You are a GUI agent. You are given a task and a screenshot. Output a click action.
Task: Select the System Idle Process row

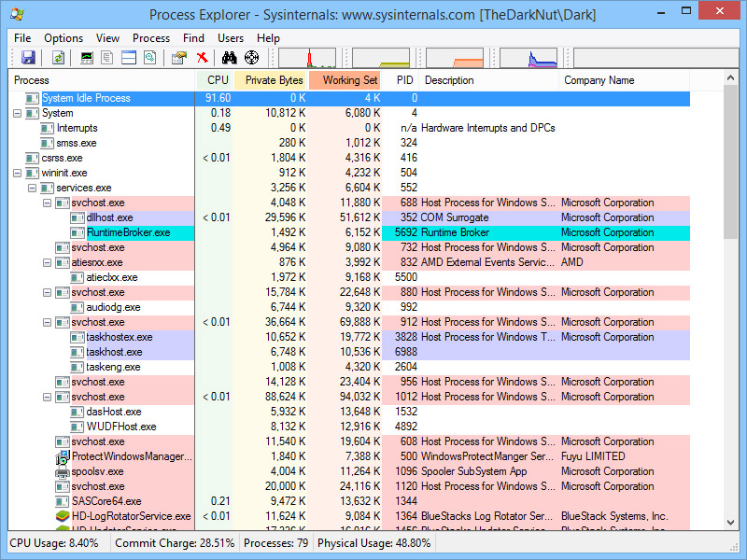(349, 99)
